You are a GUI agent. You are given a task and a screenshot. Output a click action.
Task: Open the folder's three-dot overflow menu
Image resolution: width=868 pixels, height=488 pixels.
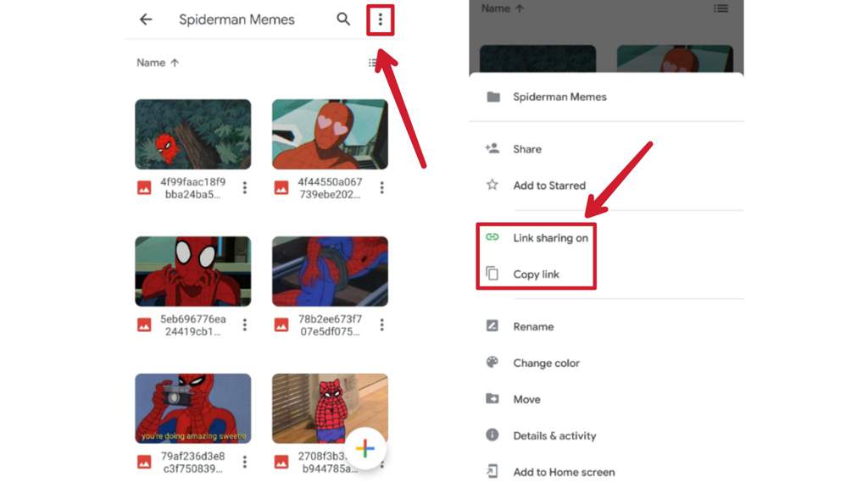coord(381,20)
